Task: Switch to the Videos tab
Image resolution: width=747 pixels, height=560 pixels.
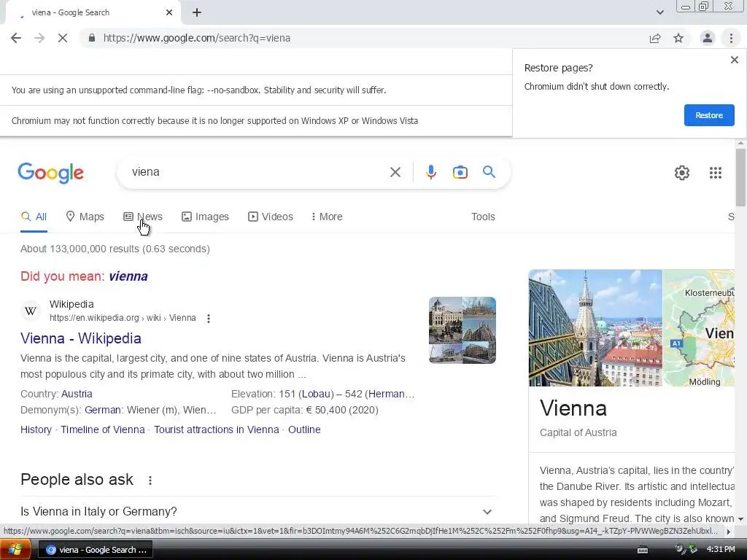Action: [x=271, y=217]
